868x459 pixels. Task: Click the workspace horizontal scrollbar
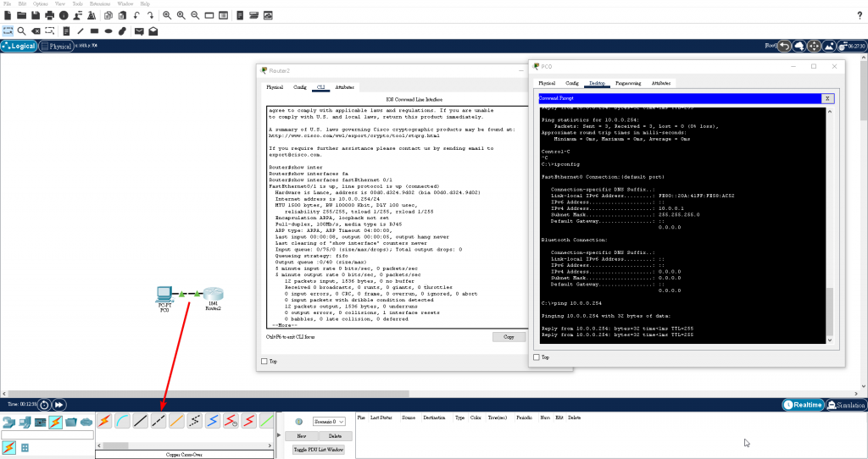[x=431, y=395]
